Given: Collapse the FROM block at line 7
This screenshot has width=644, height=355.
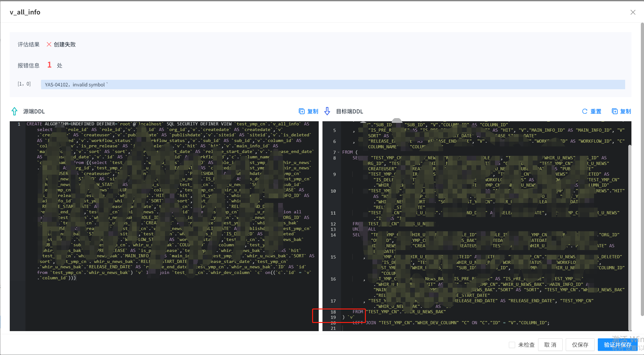Looking at the screenshot, I should tap(339, 152).
